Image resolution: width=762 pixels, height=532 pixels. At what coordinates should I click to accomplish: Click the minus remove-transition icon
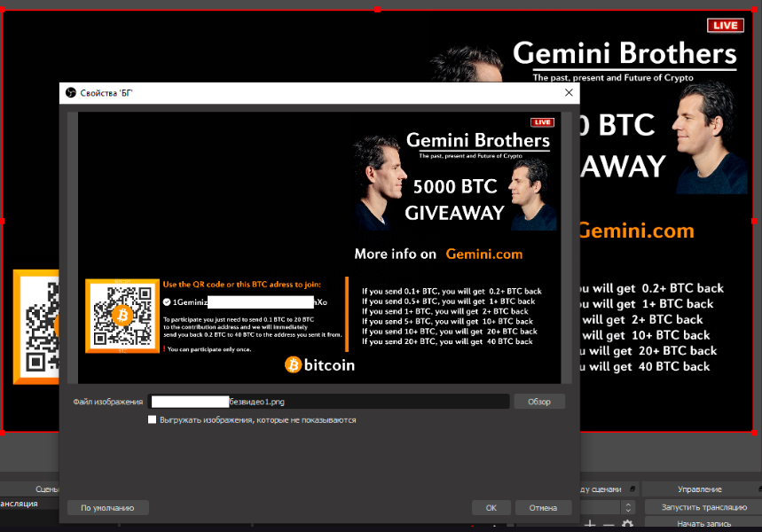pyautogui.click(x=609, y=525)
